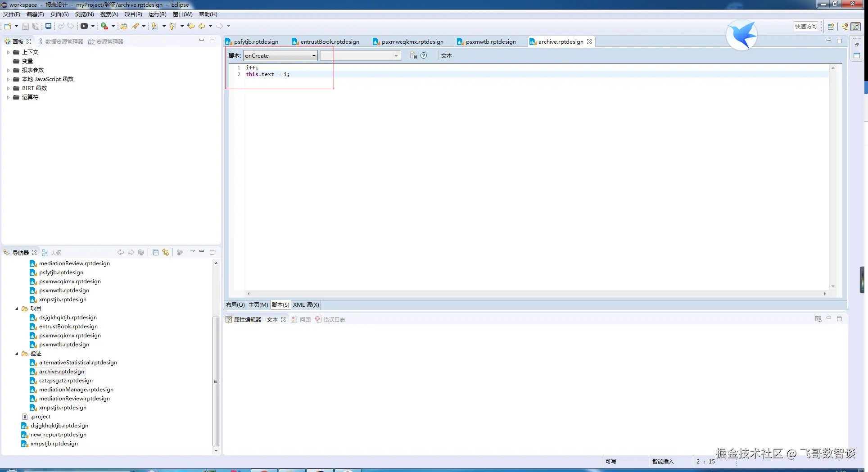The image size is (868, 472).
Task: Click the External Tools run icon
Action: click(x=104, y=26)
